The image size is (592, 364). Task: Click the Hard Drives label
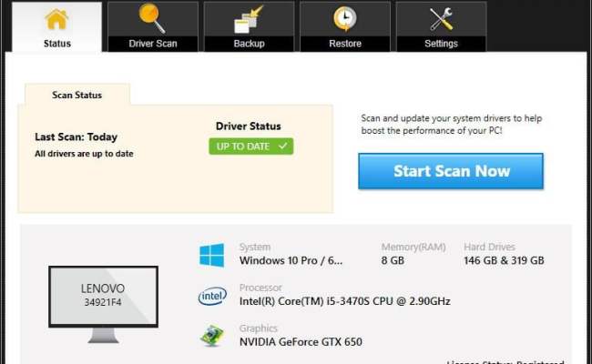pyautogui.click(x=489, y=247)
